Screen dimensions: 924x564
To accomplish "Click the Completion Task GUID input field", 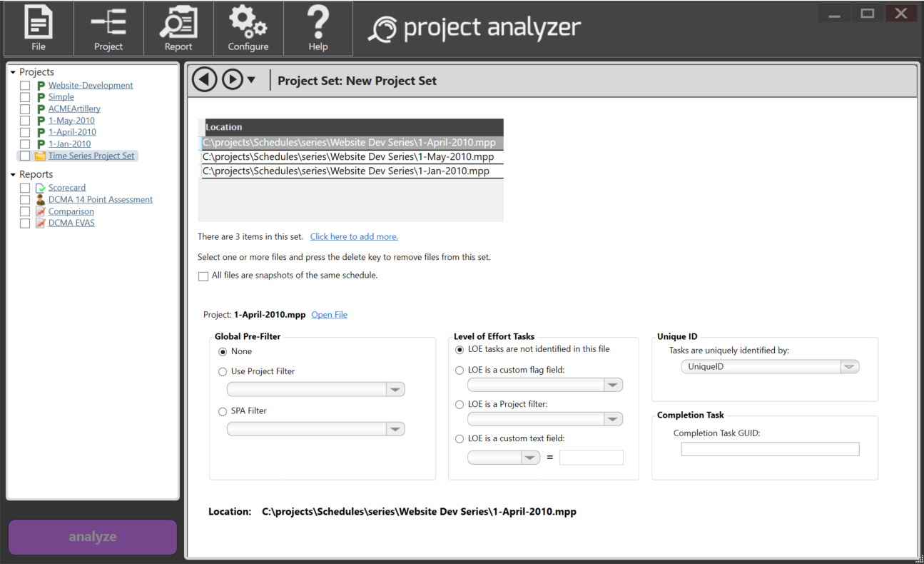I will click(x=770, y=449).
